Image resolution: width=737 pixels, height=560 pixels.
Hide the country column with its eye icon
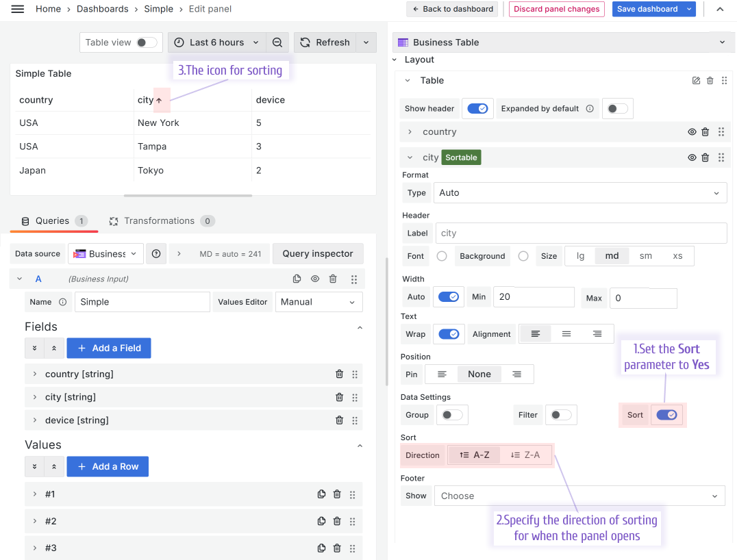tap(692, 131)
